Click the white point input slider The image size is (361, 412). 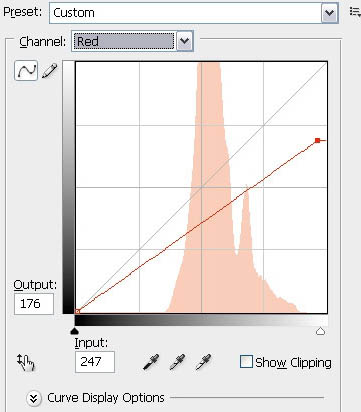(320, 331)
